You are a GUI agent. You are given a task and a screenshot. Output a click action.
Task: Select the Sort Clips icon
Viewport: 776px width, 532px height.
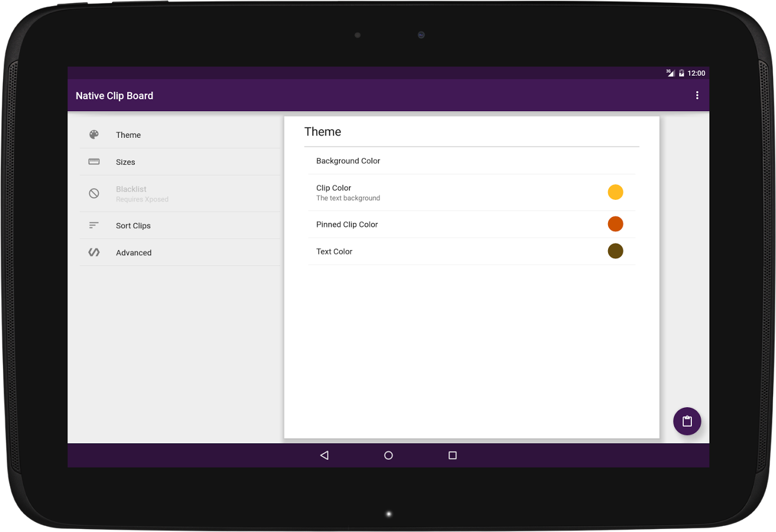tap(93, 225)
